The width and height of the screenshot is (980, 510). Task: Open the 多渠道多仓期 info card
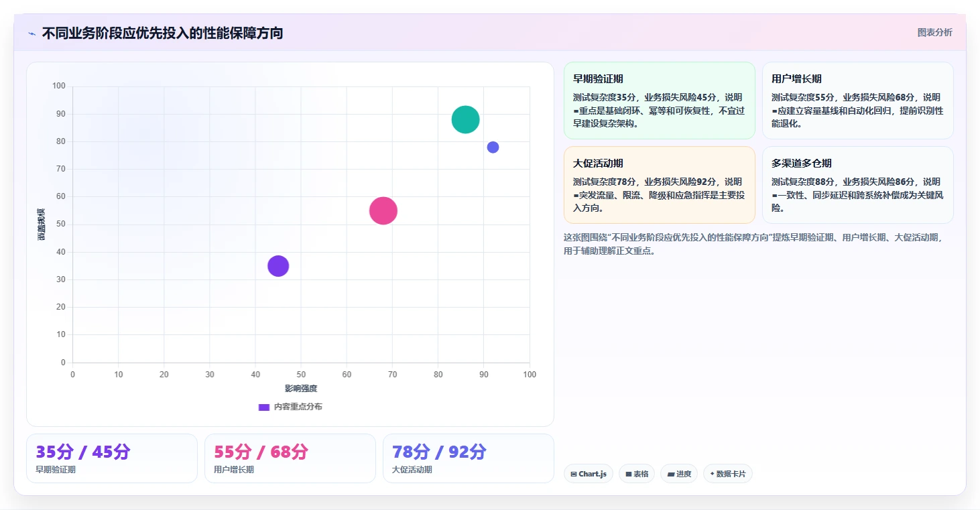click(858, 185)
